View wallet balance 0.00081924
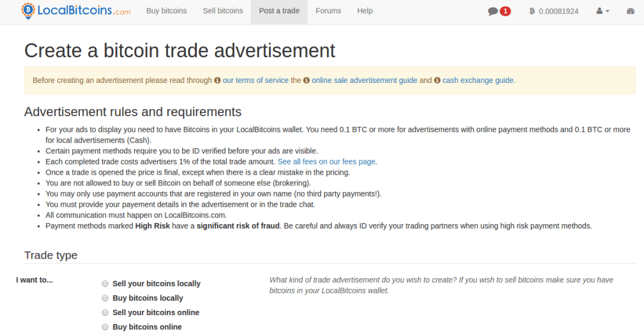Image resolution: width=644 pixels, height=336 pixels. [x=558, y=11]
